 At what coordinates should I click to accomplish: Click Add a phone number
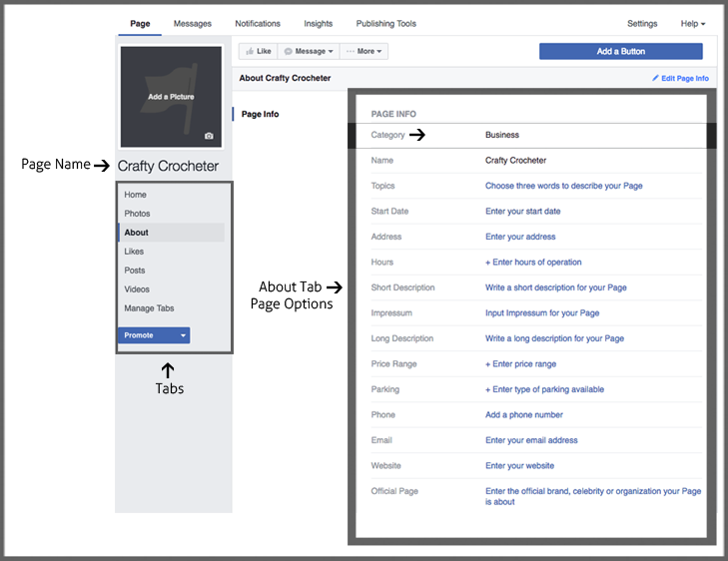click(523, 415)
